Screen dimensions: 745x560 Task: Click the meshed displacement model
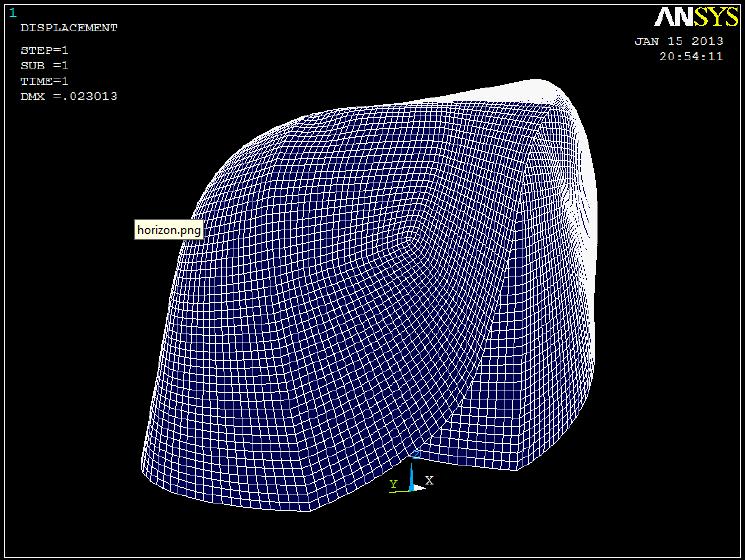(369, 295)
